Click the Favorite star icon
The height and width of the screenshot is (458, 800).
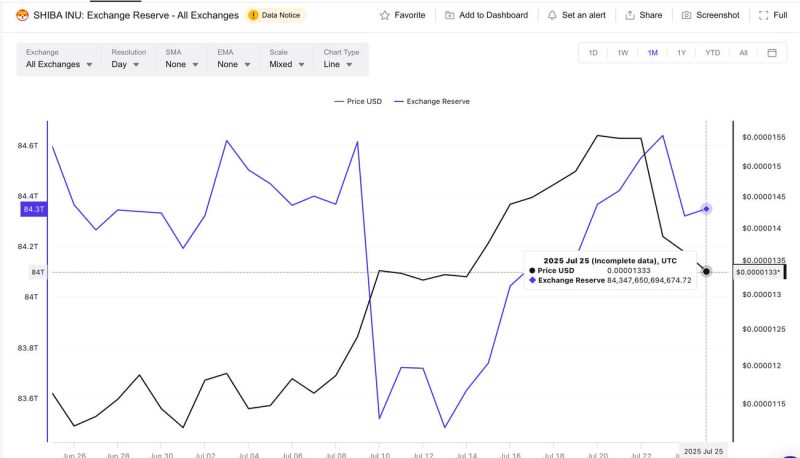click(x=385, y=15)
